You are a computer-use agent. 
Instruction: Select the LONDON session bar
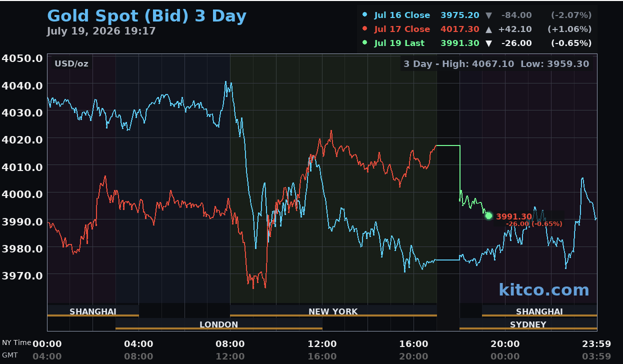[218, 324]
